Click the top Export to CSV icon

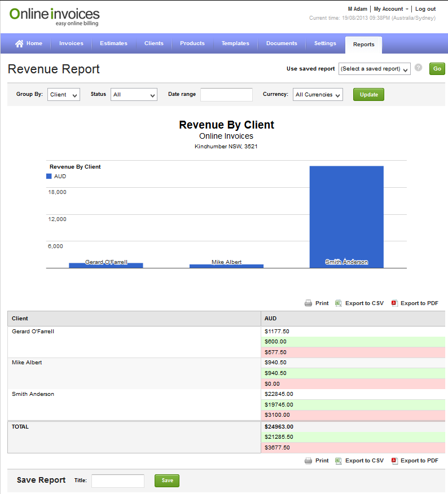click(x=339, y=303)
